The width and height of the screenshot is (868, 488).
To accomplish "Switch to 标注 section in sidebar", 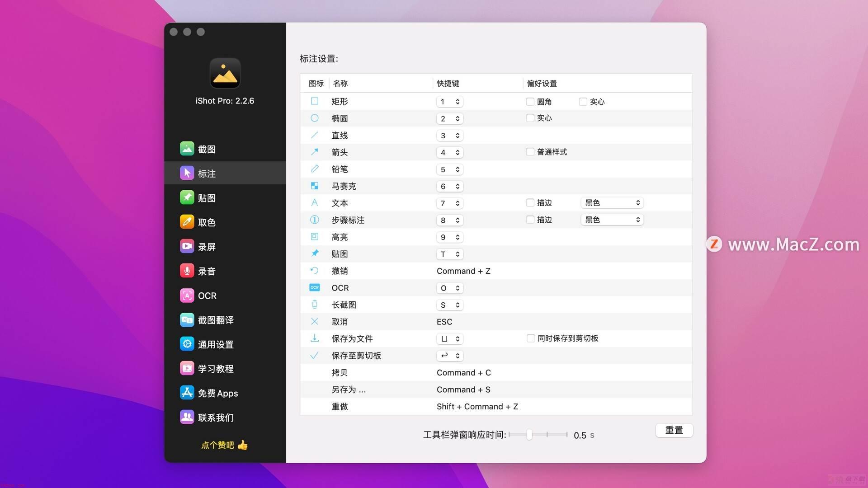I will tap(225, 173).
